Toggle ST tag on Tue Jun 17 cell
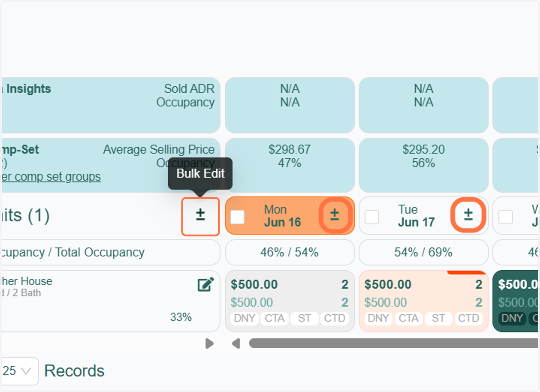 pyautogui.click(x=438, y=318)
